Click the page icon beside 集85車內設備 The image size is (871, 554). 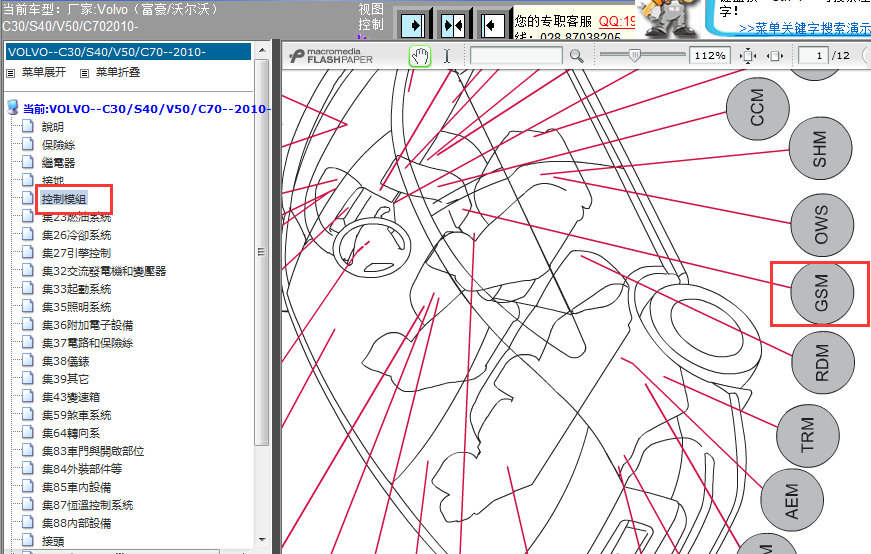point(28,487)
